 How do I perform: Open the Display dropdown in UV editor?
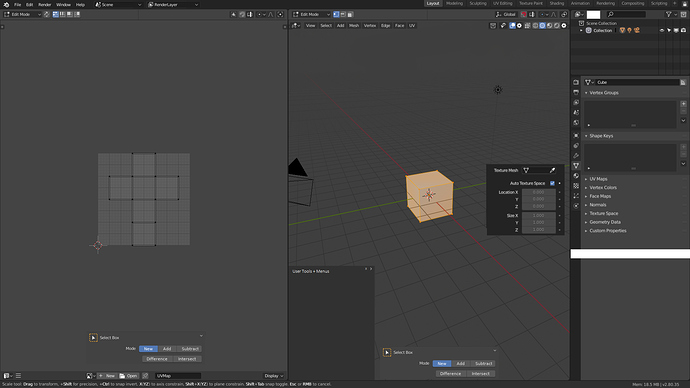[x=273, y=376]
